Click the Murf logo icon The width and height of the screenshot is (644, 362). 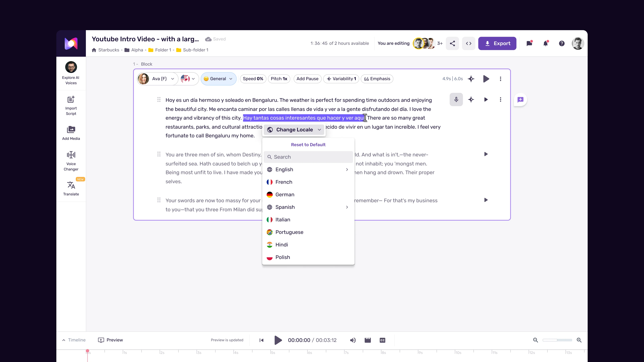click(71, 43)
